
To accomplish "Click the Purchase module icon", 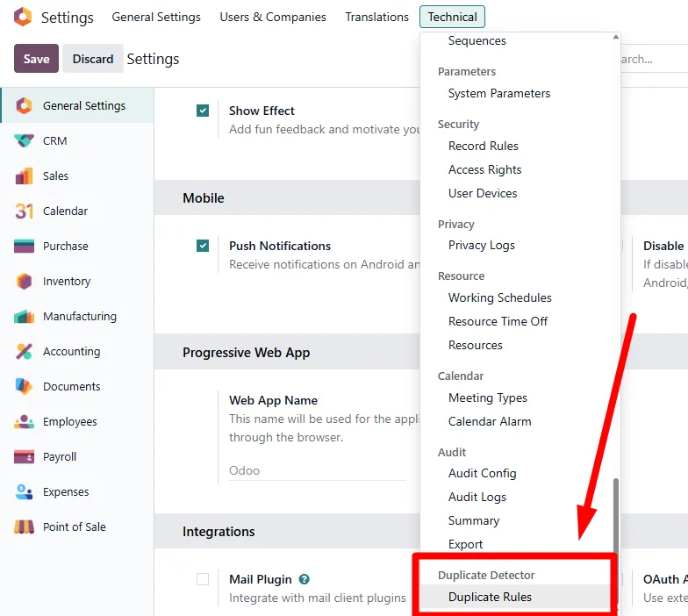I will click(x=24, y=246).
